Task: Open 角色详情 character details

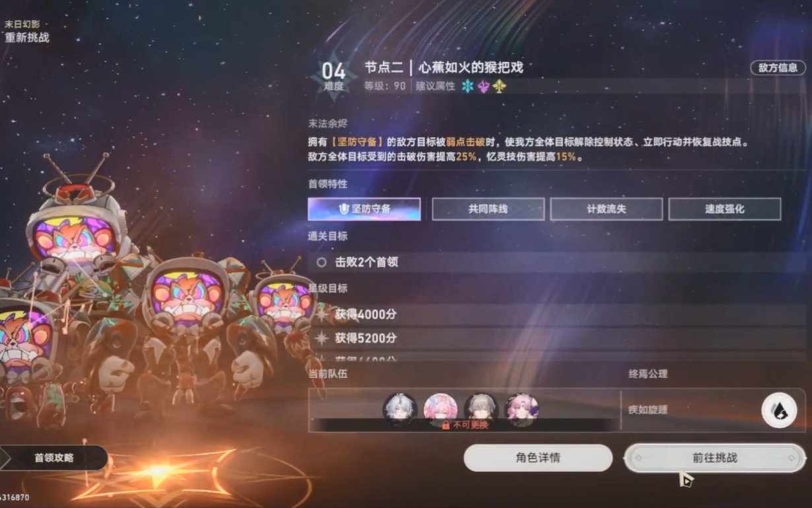Action: (538, 458)
